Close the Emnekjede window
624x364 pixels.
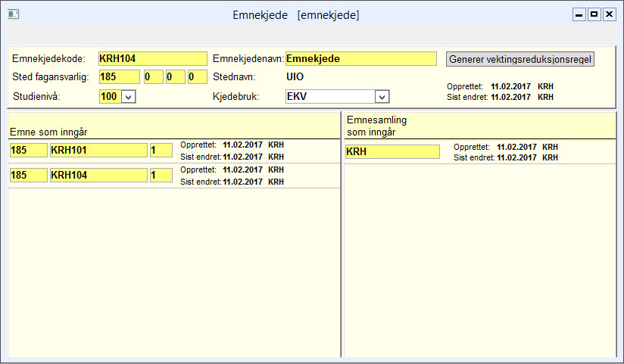[610, 14]
